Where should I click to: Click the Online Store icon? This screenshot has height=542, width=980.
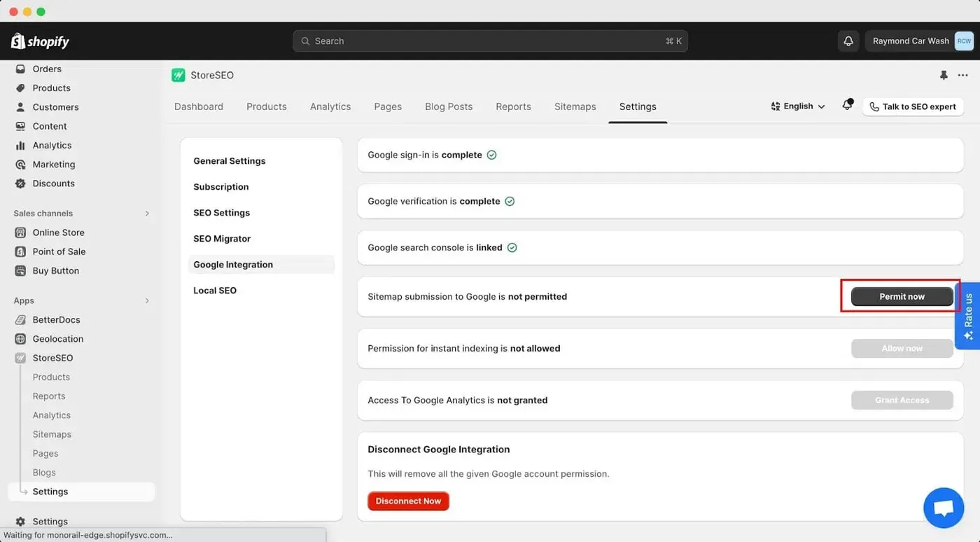point(20,232)
